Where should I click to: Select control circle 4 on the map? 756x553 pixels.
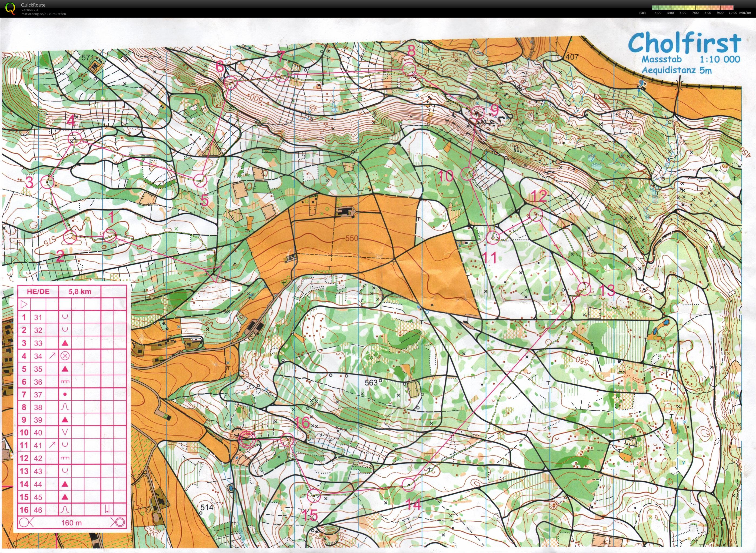point(74,138)
